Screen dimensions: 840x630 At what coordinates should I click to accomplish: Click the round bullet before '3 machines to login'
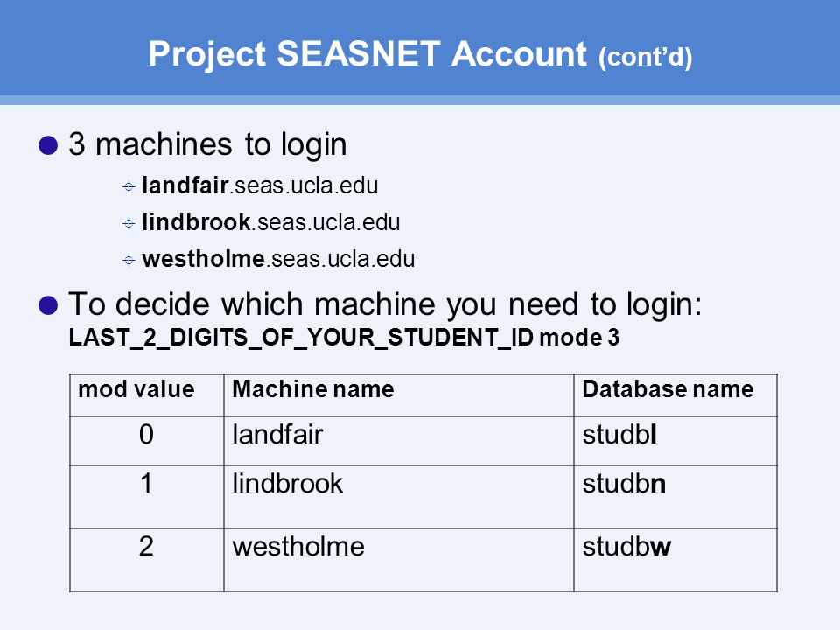(x=48, y=145)
